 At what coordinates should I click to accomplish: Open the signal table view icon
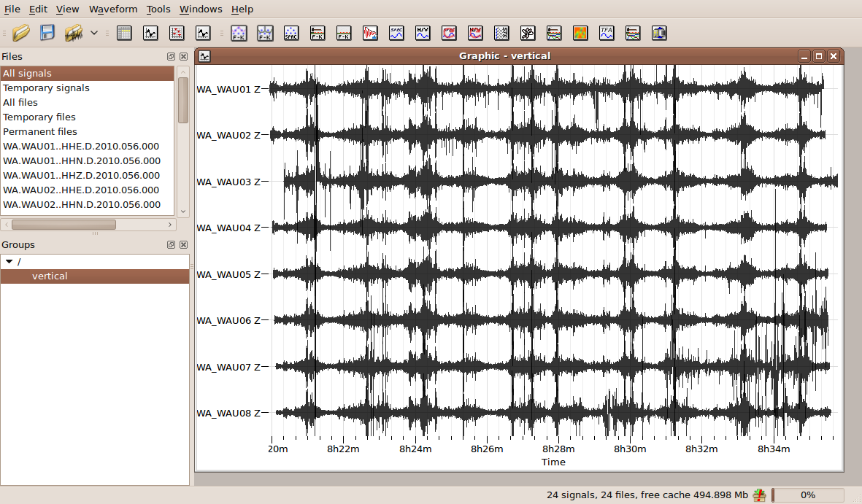point(124,33)
